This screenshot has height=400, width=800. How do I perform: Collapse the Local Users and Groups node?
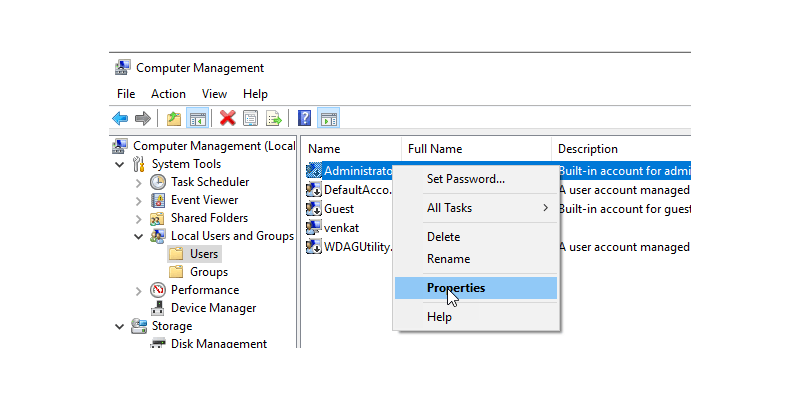coord(138,236)
